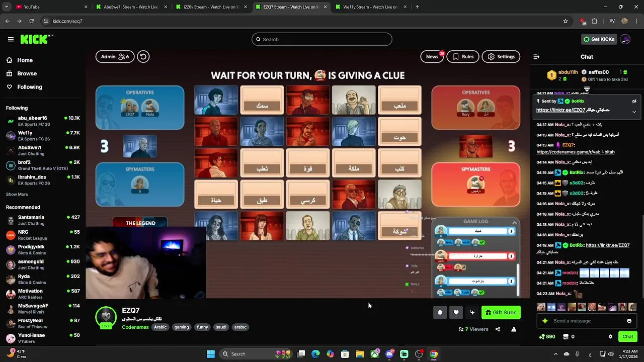Switch to the YouTube browser tab

[x=50, y=7]
